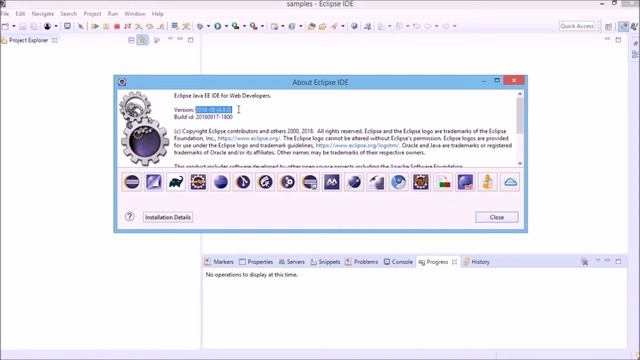The image size is (640, 360).
Task: Click the green Resume debug icon
Action: pyautogui.click(x=95, y=26)
